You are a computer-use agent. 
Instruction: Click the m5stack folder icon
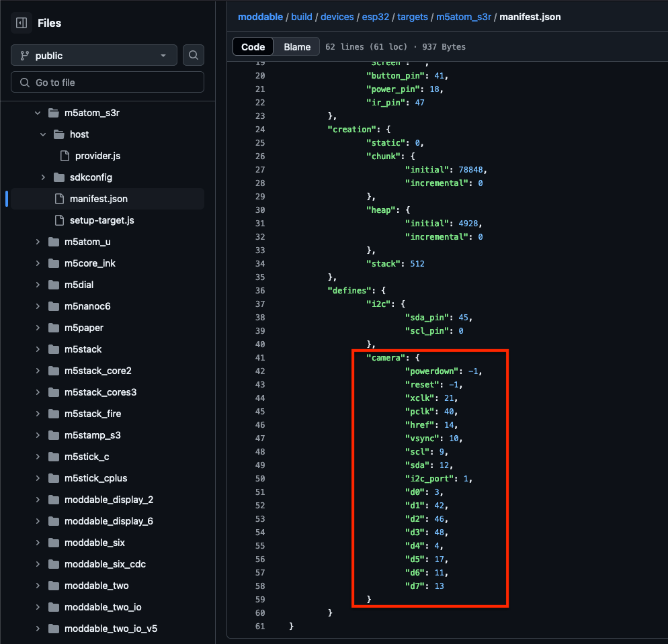point(54,349)
